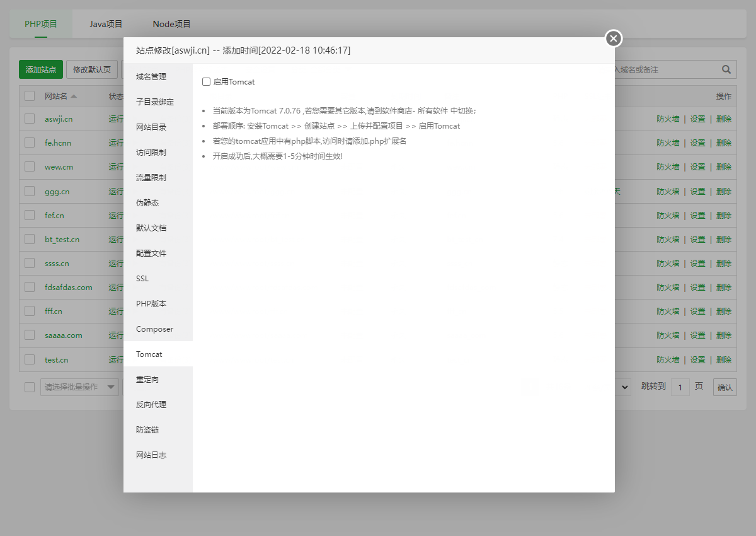The width and height of the screenshot is (756, 536).
Task: Check the checkbox next to aswji.cn
Action: click(29, 119)
